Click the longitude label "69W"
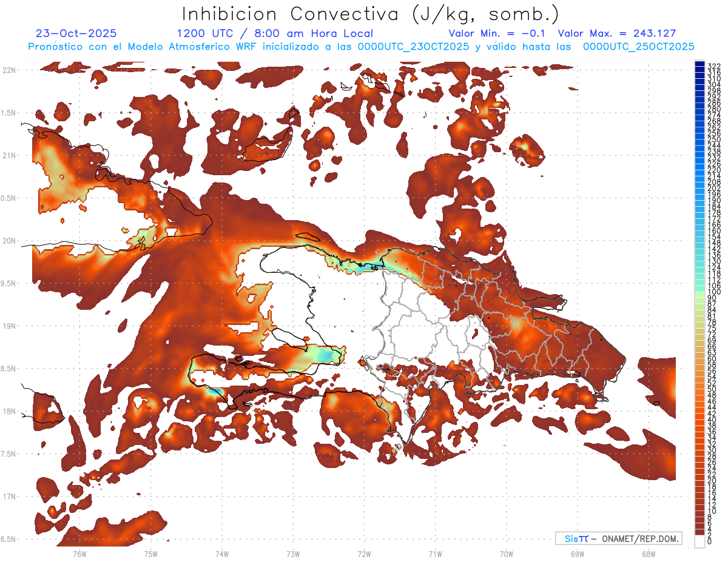Image resolution: width=728 pixels, height=562 pixels. pyautogui.click(x=578, y=554)
